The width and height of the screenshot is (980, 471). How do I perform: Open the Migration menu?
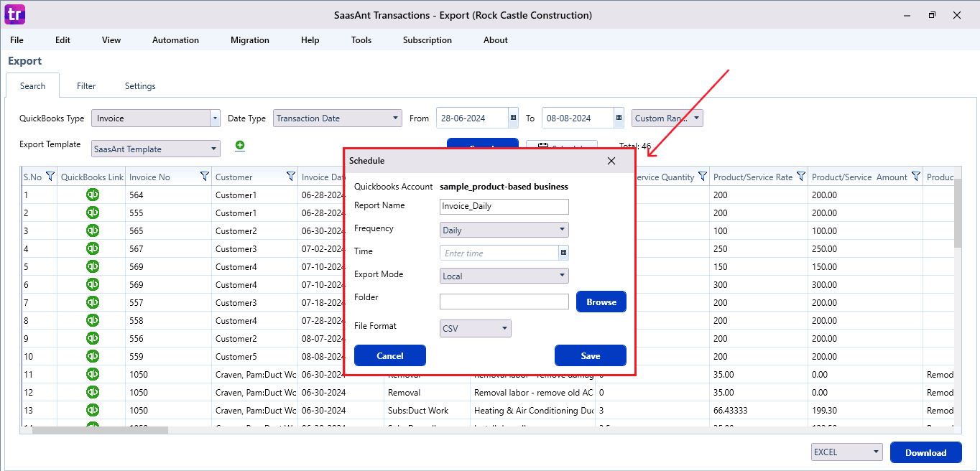pyautogui.click(x=250, y=40)
